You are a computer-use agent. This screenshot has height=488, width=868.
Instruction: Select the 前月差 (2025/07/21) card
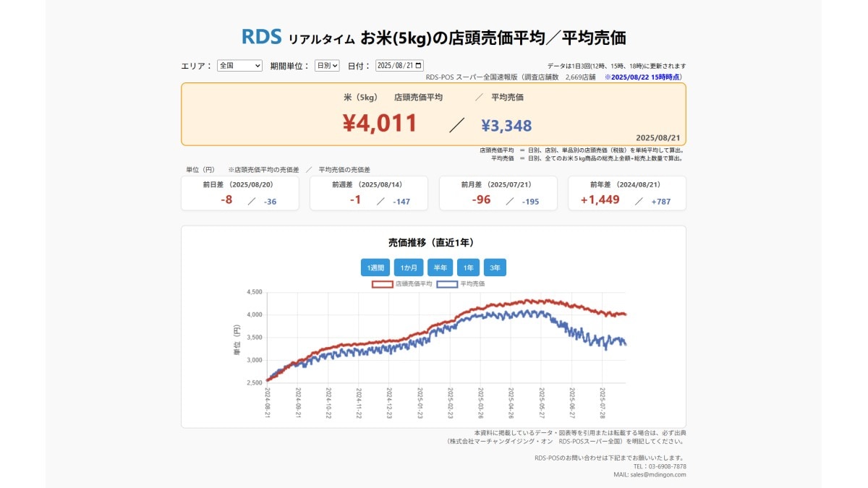point(498,193)
